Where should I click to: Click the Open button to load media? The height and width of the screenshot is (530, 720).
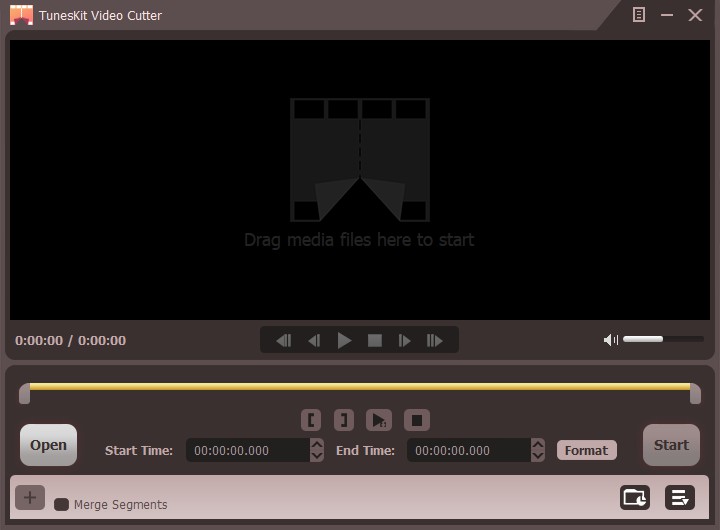pos(48,446)
